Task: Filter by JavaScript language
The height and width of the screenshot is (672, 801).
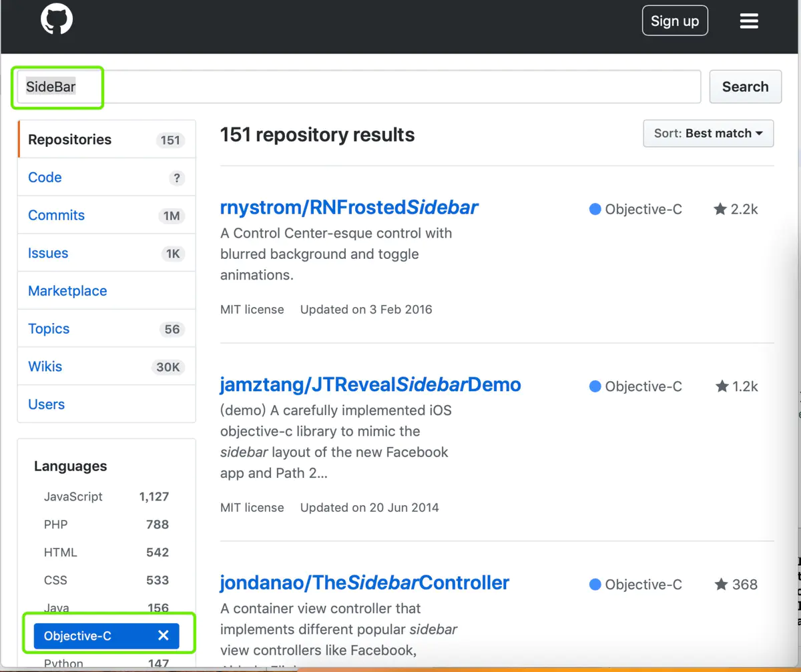Action: (x=106, y=496)
